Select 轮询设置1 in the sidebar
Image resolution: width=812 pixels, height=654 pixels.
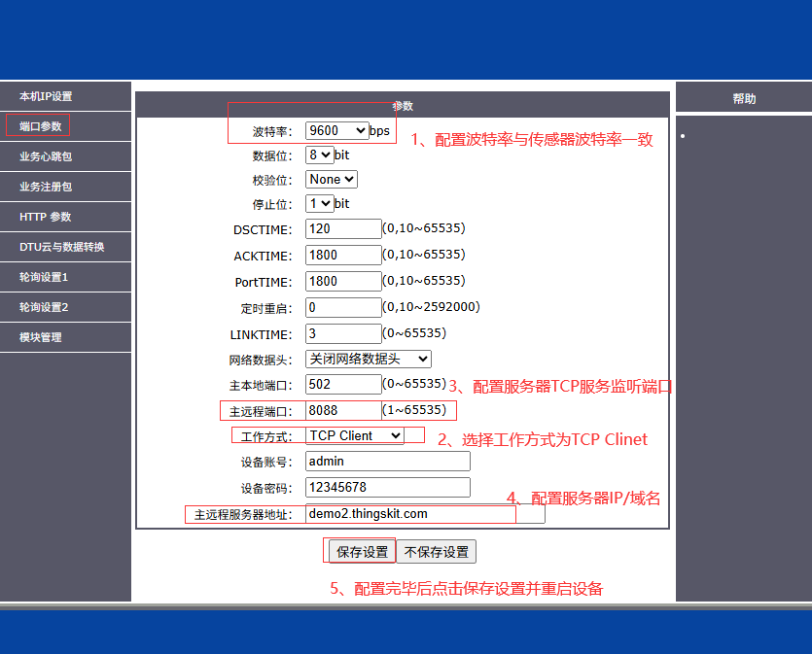coord(44,277)
